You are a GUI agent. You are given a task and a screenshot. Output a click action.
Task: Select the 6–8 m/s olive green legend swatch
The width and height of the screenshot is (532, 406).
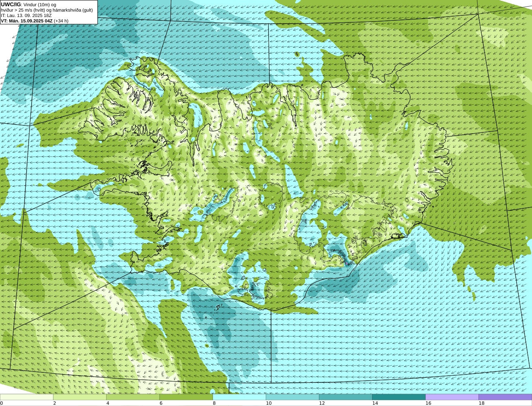click(186, 397)
